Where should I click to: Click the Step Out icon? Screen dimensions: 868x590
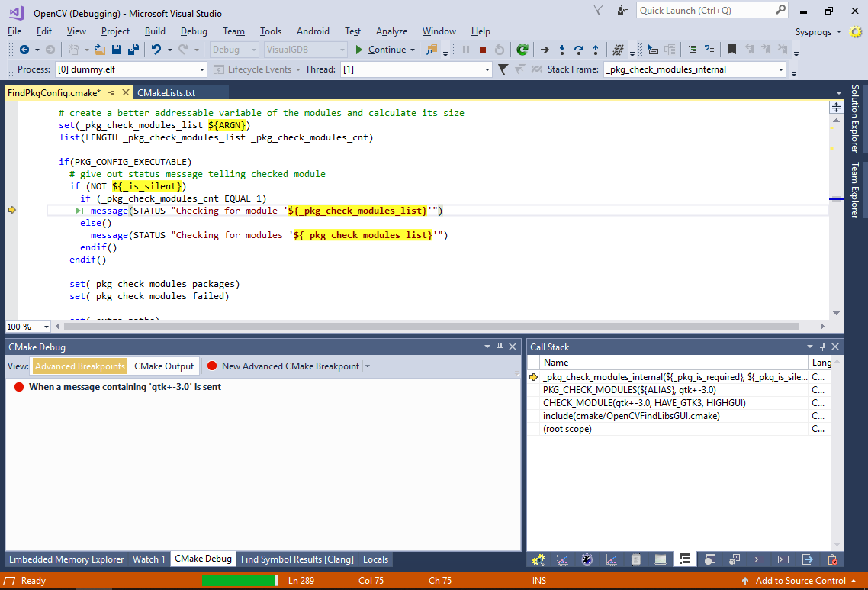pos(596,50)
